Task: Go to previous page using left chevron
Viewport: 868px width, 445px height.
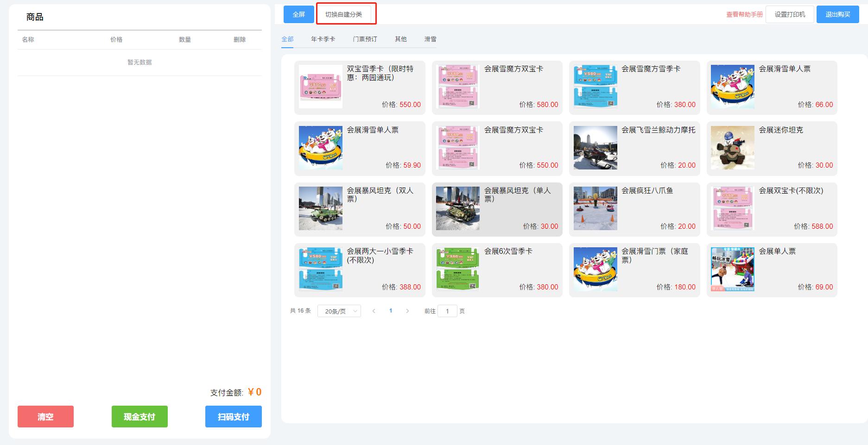Action: [374, 311]
